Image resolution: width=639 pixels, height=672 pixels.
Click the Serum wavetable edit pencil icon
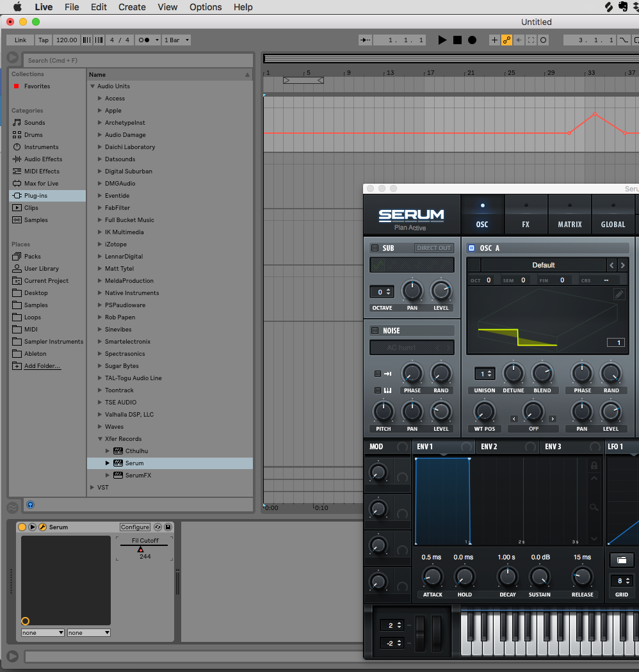[619, 294]
